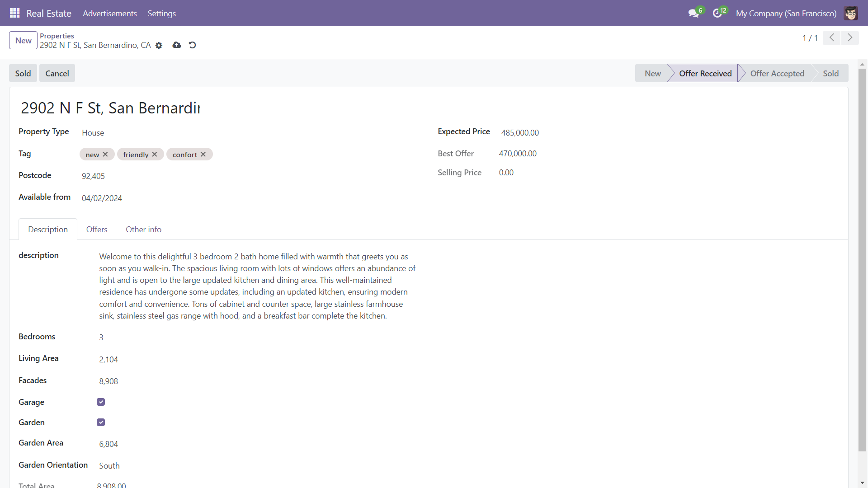Uncheck the Garage checkbox
This screenshot has height=488, width=868.
[101, 402]
